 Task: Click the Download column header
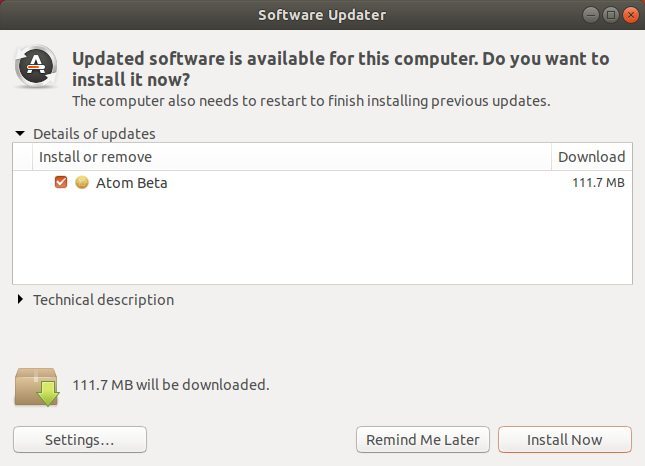coord(592,157)
